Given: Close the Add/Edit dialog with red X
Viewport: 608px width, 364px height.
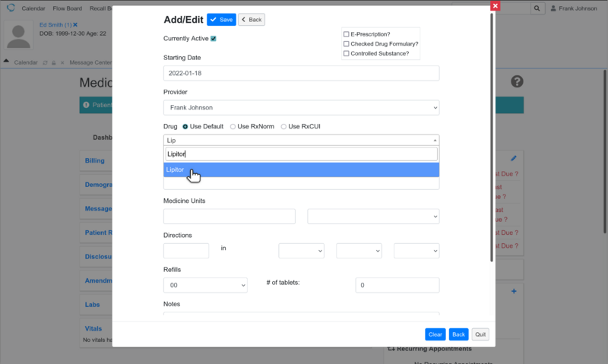Looking at the screenshot, I should pyautogui.click(x=495, y=6).
